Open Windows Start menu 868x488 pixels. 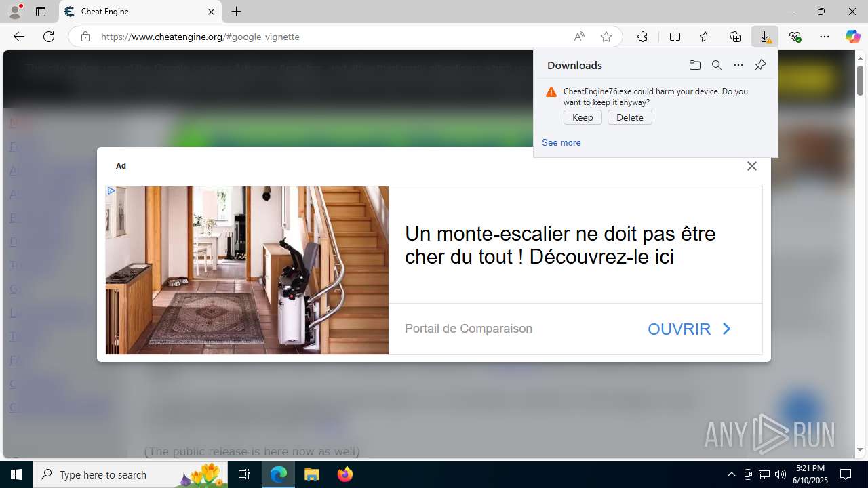coord(16,474)
